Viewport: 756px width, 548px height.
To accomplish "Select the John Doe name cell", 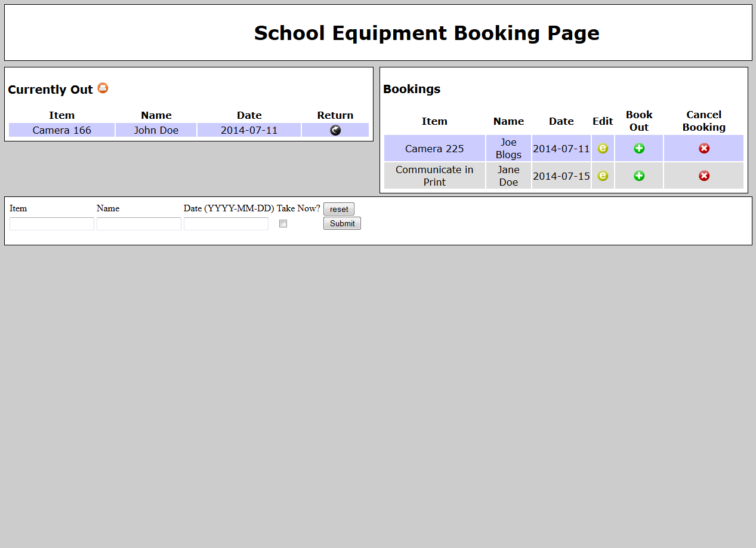I will (156, 130).
